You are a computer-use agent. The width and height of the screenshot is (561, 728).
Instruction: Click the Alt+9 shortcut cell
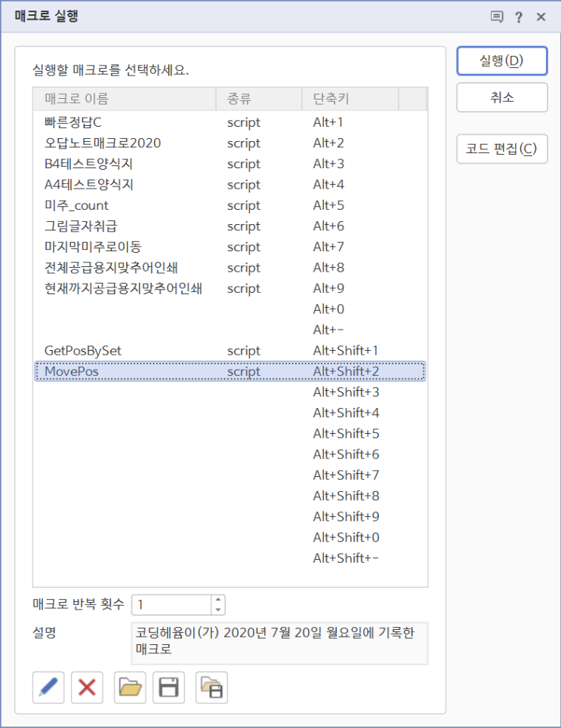(328, 288)
